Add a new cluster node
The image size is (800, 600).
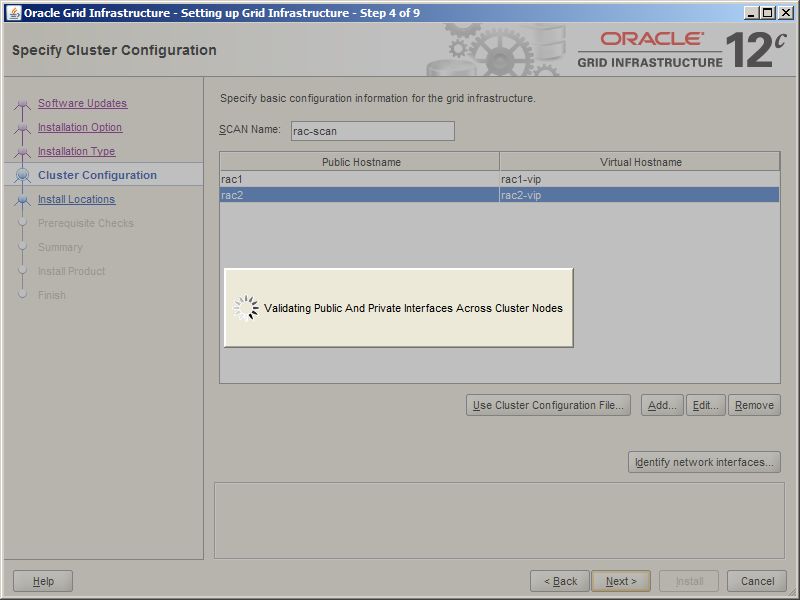[662, 405]
